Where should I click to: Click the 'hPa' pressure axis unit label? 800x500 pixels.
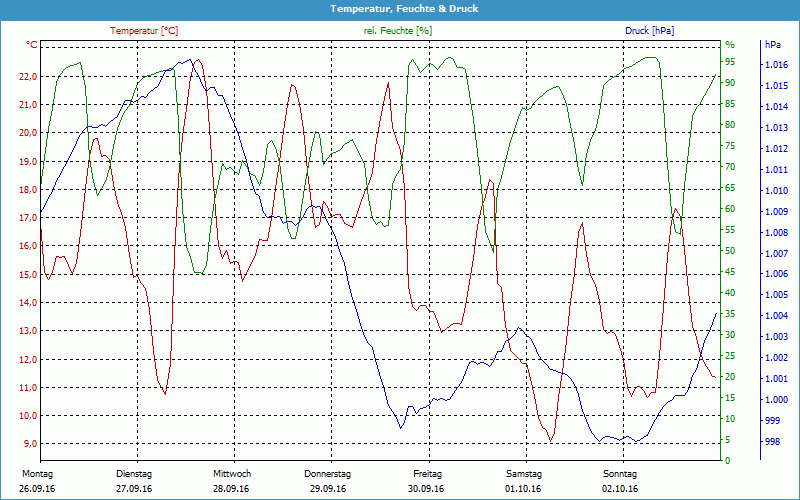[x=772, y=45]
